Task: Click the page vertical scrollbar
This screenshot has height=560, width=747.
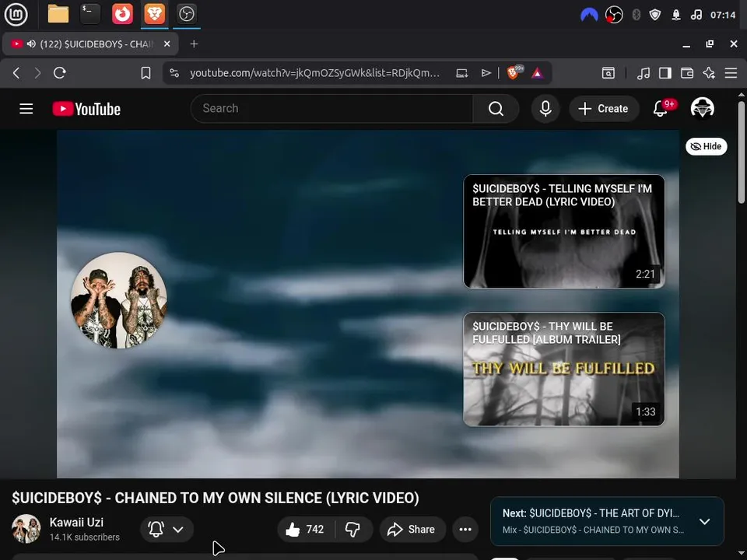Action: click(x=742, y=152)
